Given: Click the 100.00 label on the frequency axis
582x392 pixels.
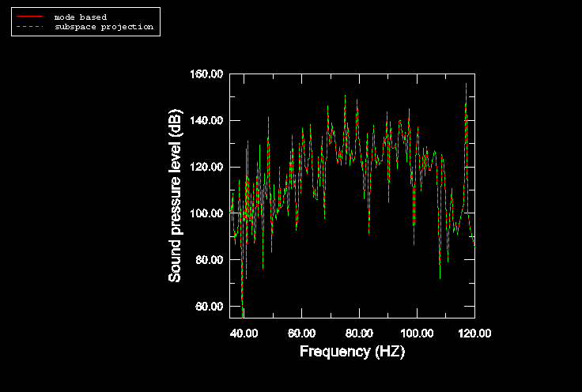Looking at the screenshot, I should click(x=417, y=333).
